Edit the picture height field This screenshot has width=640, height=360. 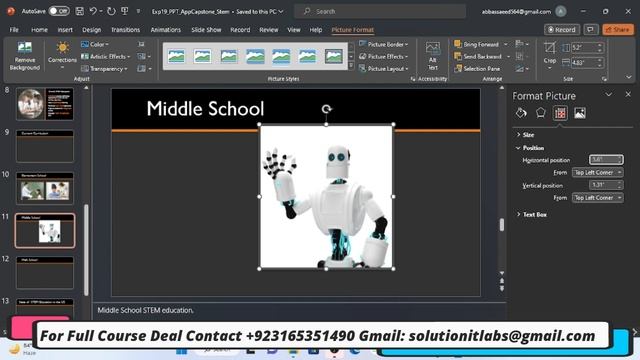584,47
